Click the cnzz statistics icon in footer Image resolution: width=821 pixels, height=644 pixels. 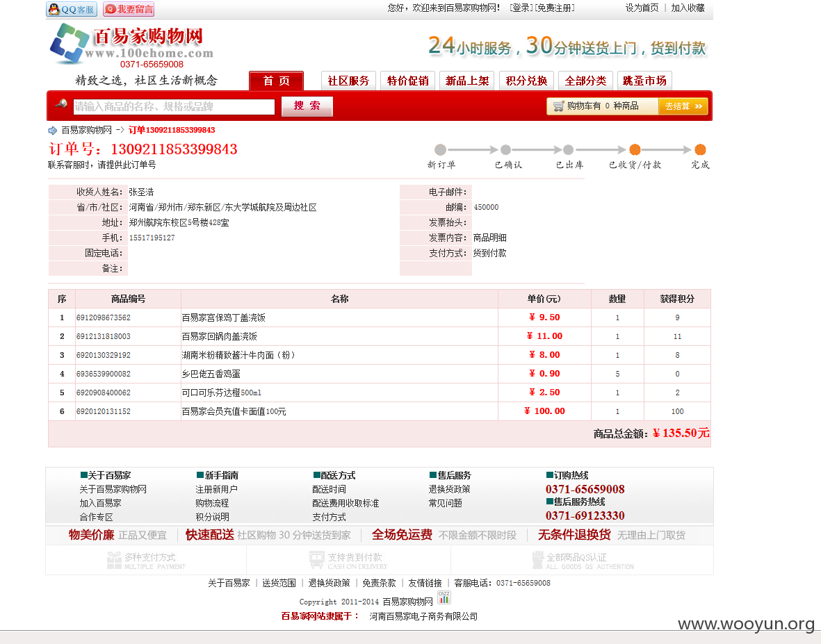[x=444, y=597]
